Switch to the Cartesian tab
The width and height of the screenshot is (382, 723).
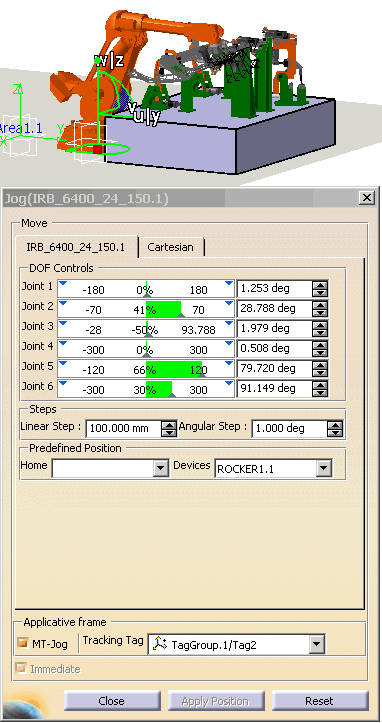[x=170, y=247]
